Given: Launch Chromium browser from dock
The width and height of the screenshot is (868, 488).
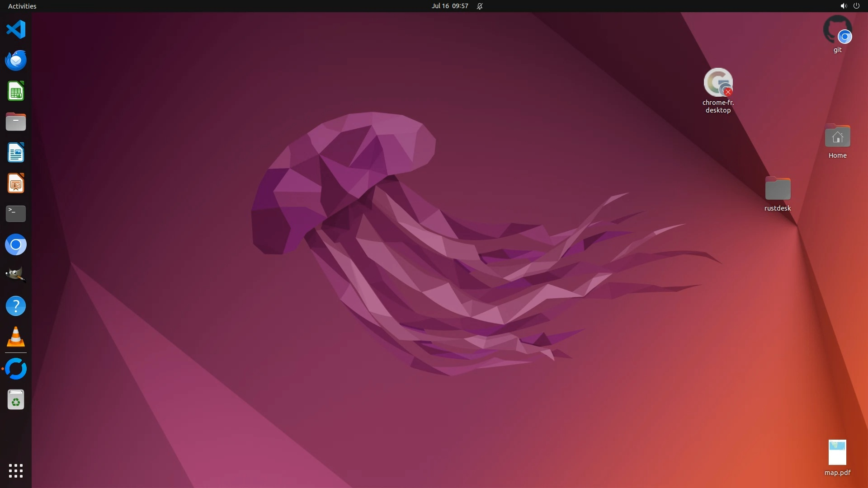Looking at the screenshot, I should [x=16, y=245].
